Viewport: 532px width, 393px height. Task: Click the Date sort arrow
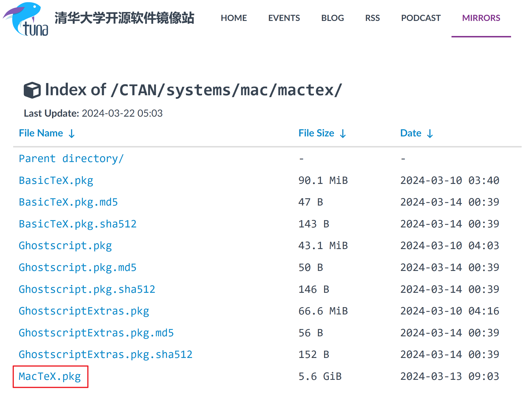point(430,134)
